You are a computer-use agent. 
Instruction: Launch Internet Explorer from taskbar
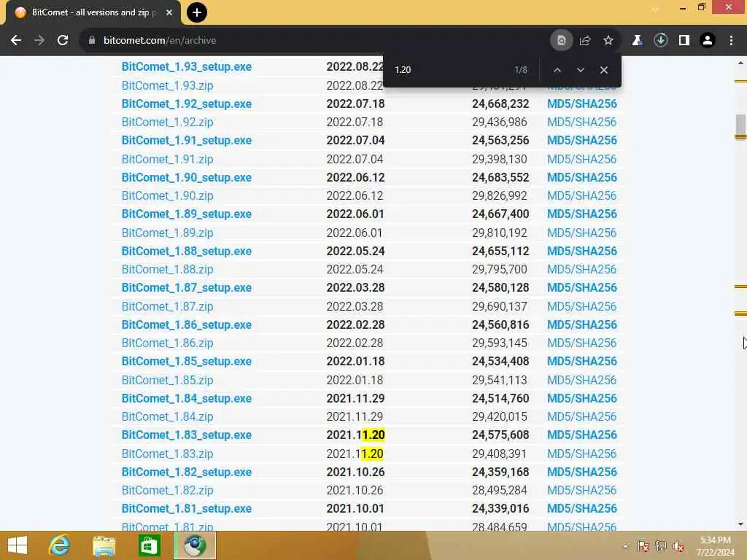(x=60, y=545)
